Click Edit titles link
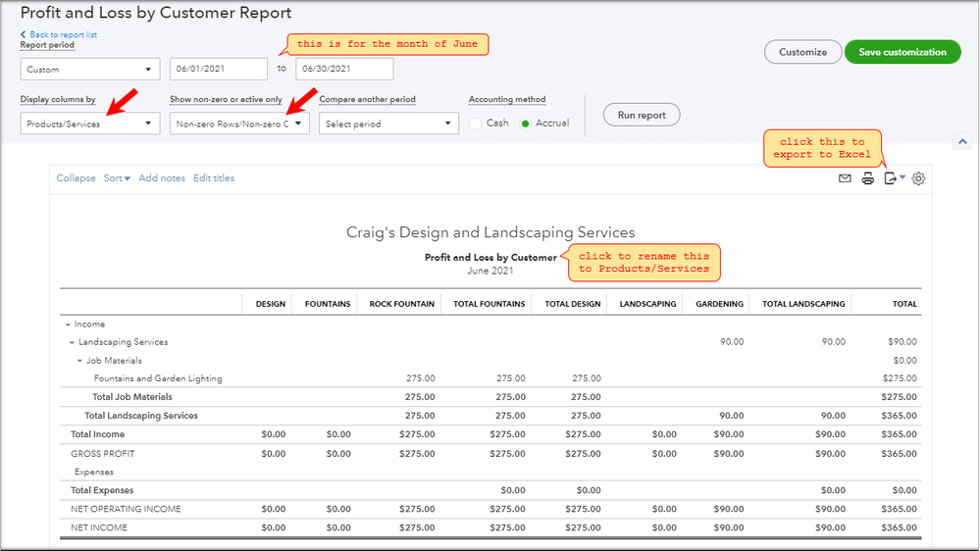Image resolution: width=980 pixels, height=551 pixels. pyautogui.click(x=214, y=178)
